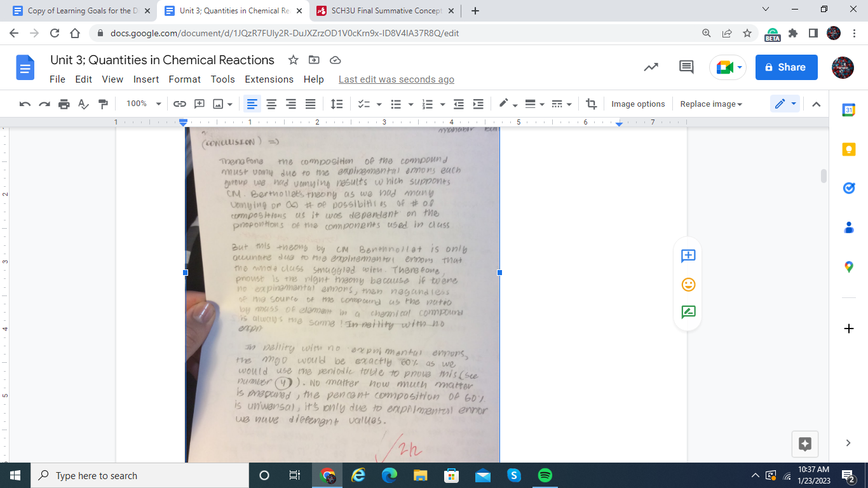The width and height of the screenshot is (868, 488).
Task: Open the Insert menu
Action: (x=146, y=79)
